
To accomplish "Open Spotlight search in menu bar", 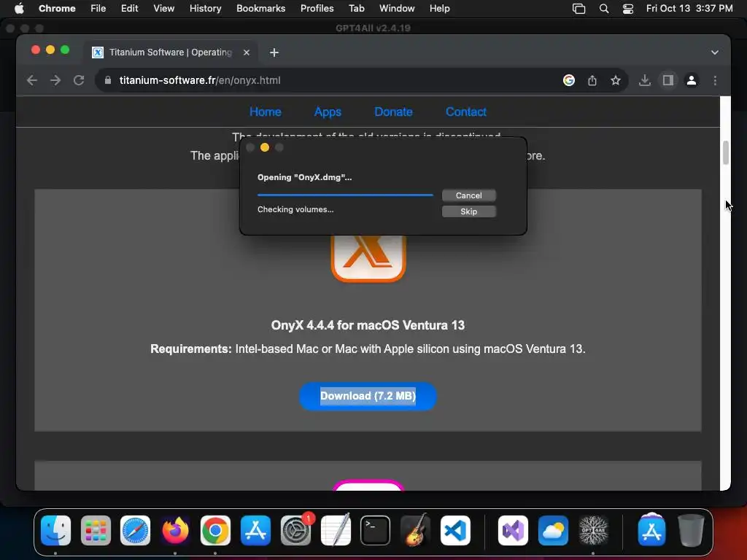I will pyautogui.click(x=603, y=9).
